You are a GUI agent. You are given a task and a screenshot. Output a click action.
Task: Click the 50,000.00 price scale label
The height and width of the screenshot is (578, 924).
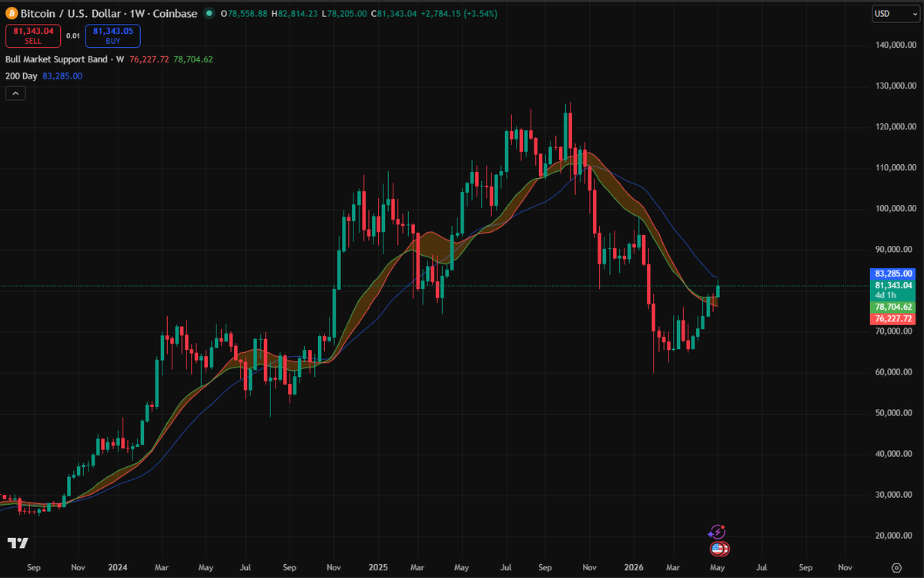coord(896,412)
